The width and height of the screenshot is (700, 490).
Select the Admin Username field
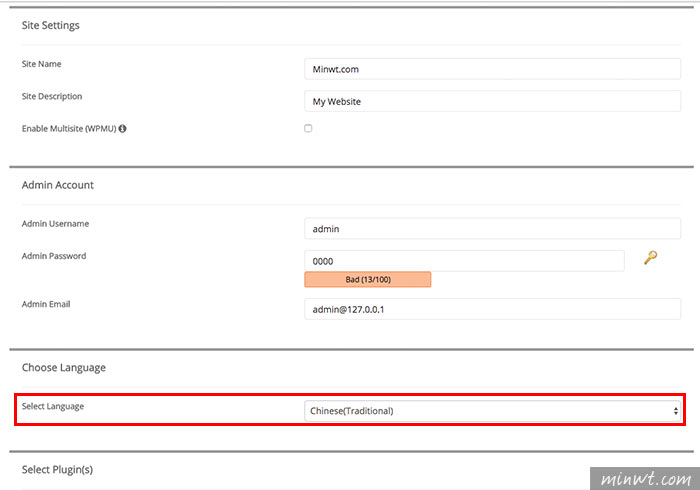(492, 229)
